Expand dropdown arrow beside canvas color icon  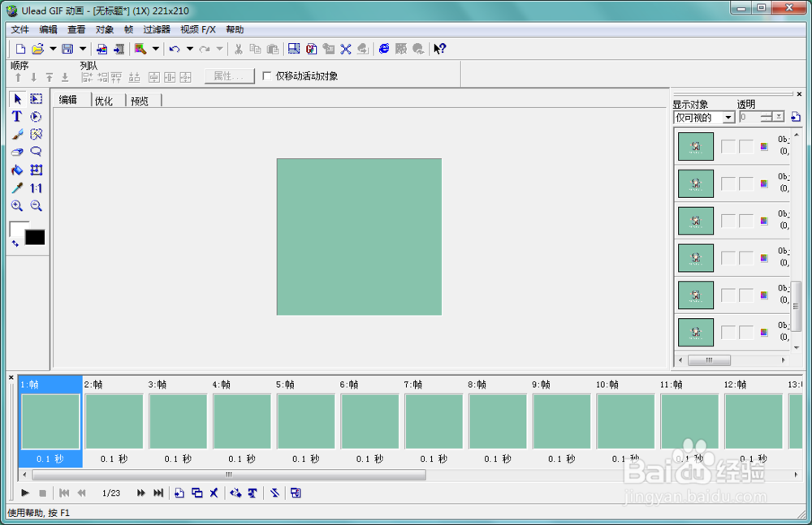(155, 49)
